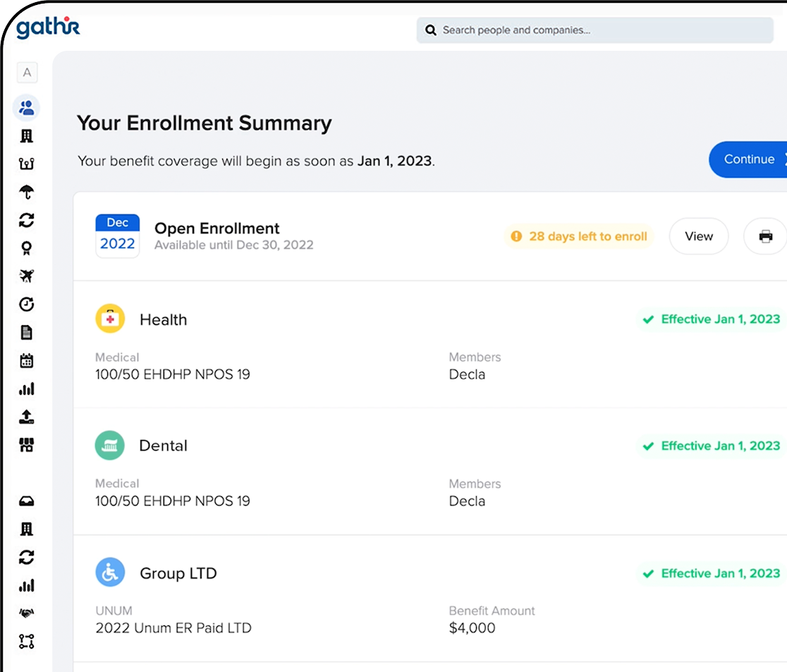Print the enrollment summary via printer icon
787x672 pixels.
(x=765, y=236)
